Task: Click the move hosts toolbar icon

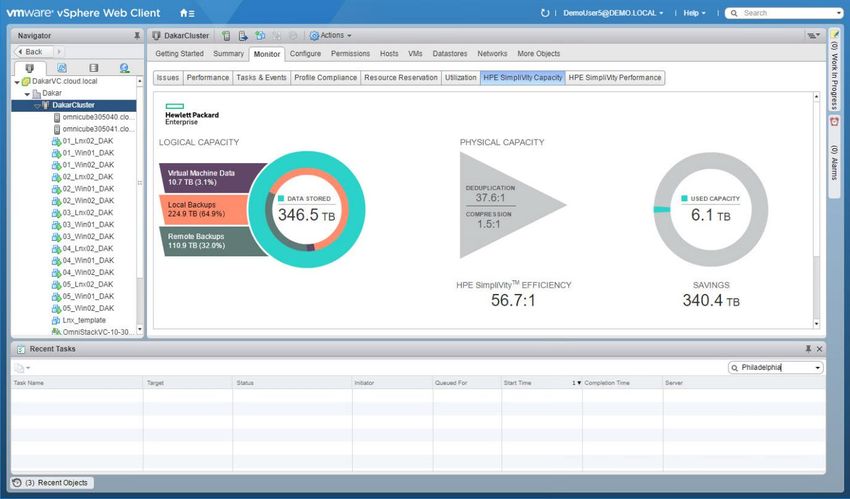Action: point(243,36)
